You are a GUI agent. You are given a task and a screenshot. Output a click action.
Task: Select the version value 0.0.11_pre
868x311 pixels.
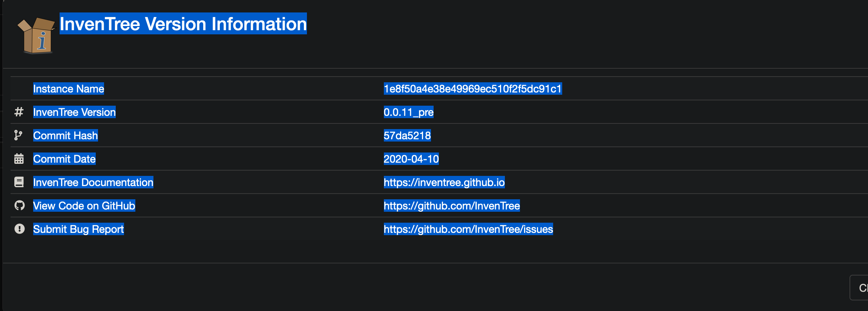[408, 112]
